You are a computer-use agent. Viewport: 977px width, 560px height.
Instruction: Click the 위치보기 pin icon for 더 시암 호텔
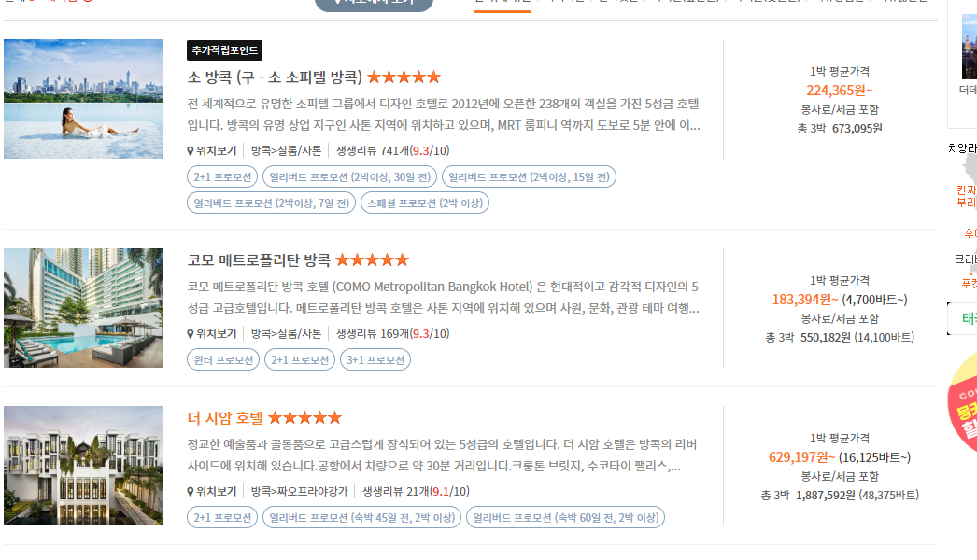(x=190, y=492)
